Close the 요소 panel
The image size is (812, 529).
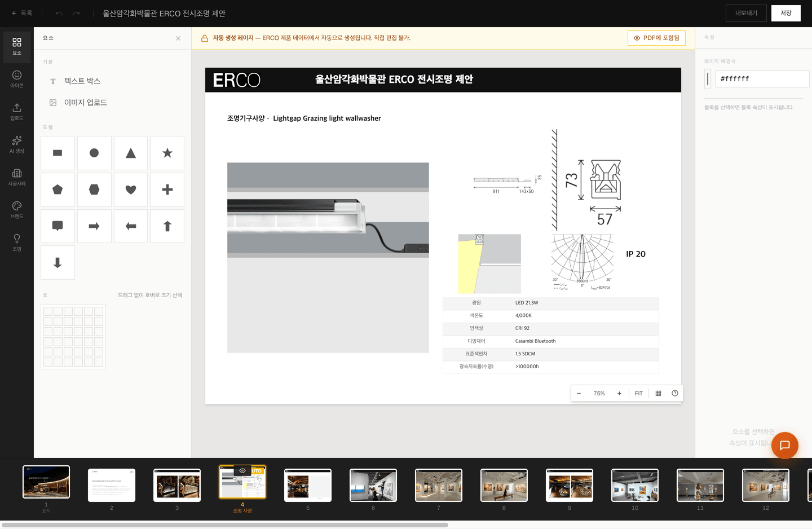pyautogui.click(x=178, y=38)
